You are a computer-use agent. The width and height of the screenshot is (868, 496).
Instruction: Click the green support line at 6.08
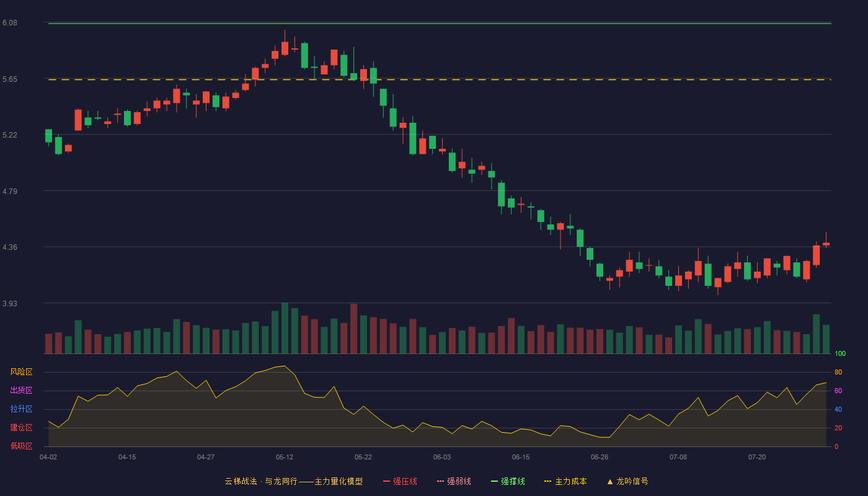[440, 24]
